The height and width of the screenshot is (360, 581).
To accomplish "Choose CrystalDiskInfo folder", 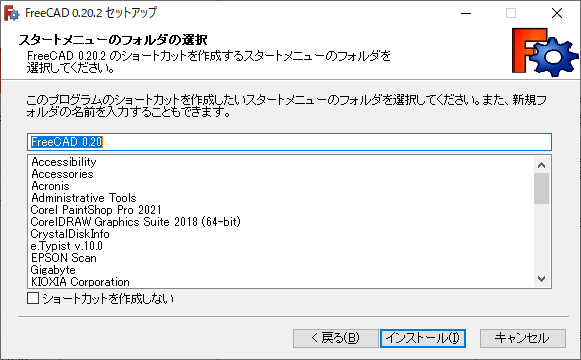I will pos(70,234).
